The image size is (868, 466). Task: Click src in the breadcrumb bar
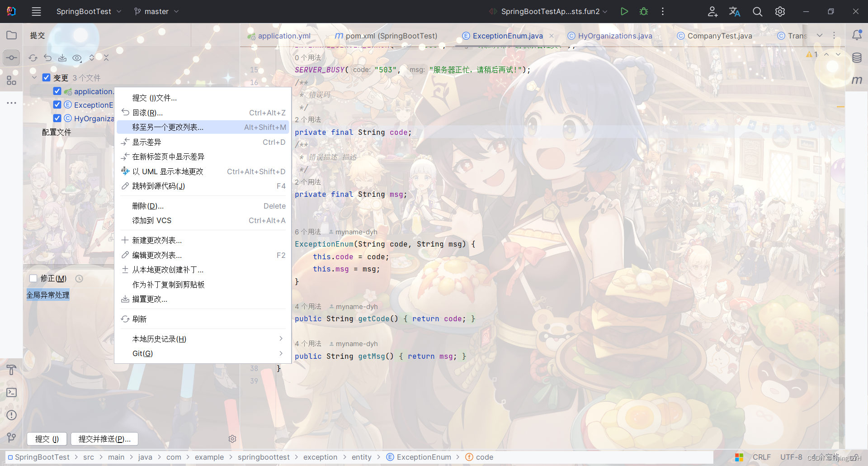89,457
